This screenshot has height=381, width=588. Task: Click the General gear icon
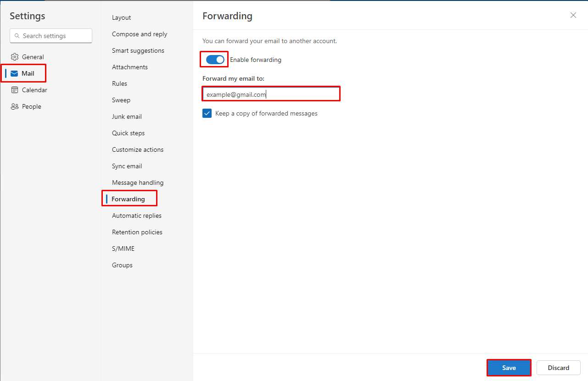click(14, 57)
